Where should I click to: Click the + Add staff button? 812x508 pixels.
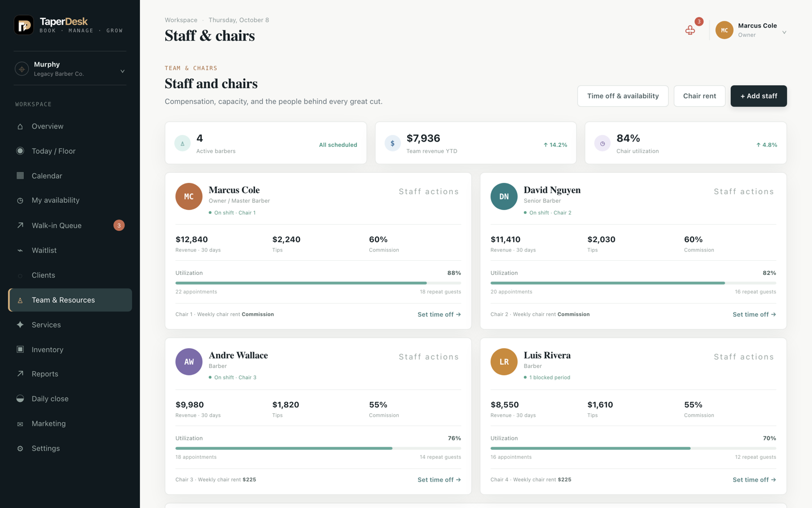[x=758, y=96]
